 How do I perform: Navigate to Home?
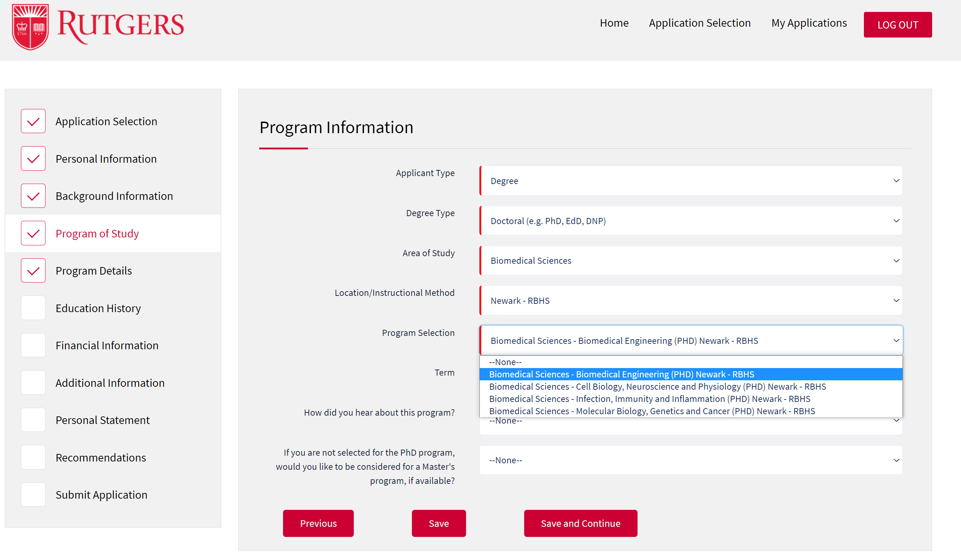point(614,23)
